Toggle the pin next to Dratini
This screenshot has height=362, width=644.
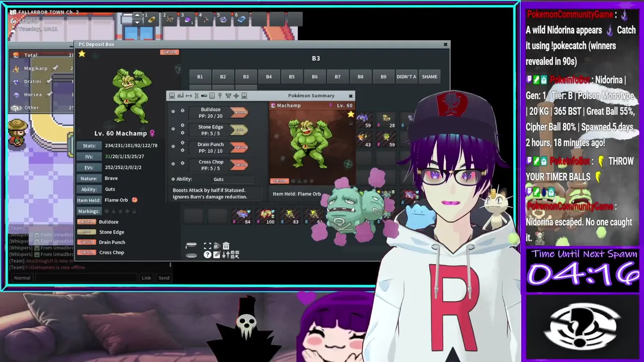(x=49, y=81)
